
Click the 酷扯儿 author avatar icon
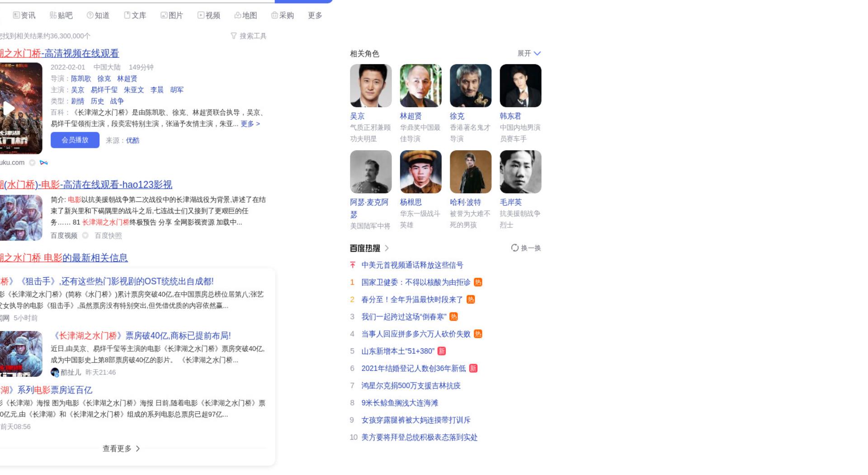click(x=55, y=372)
